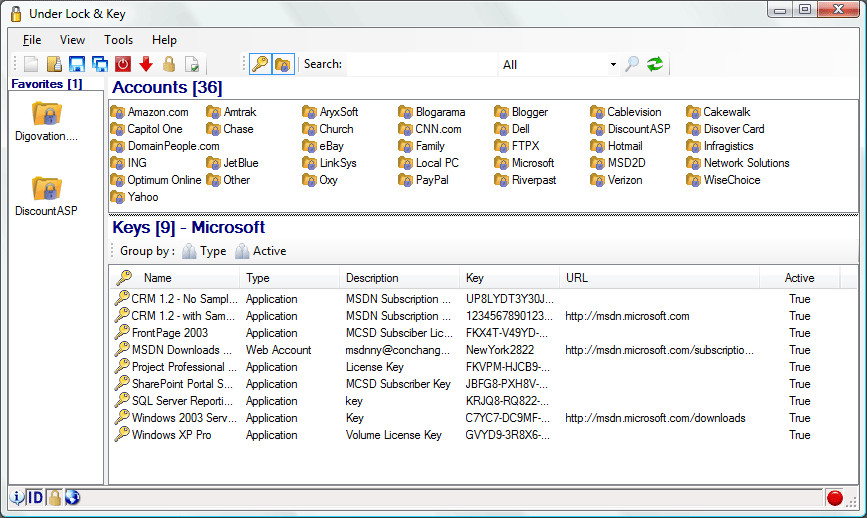The width and height of the screenshot is (867, 518).
Task: Click the magnifying glass search icon
Action: pos(632,64)
